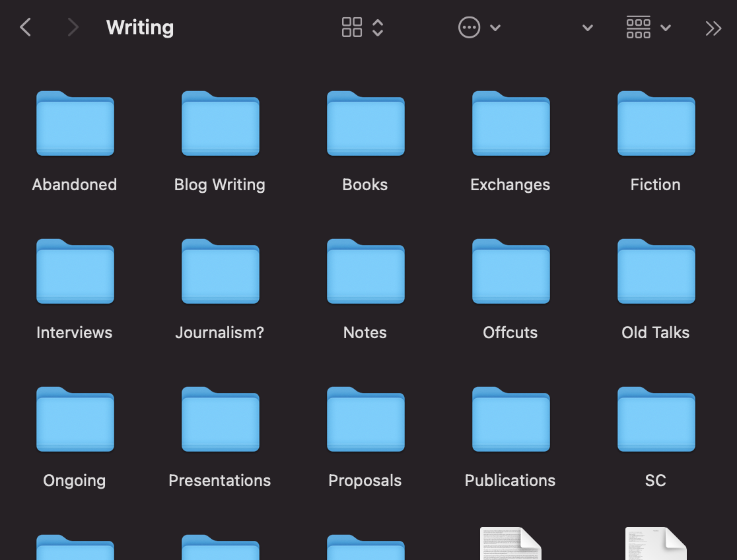Open the ellipsis action menu
The image size is (737, 560).
pos(470,28)
